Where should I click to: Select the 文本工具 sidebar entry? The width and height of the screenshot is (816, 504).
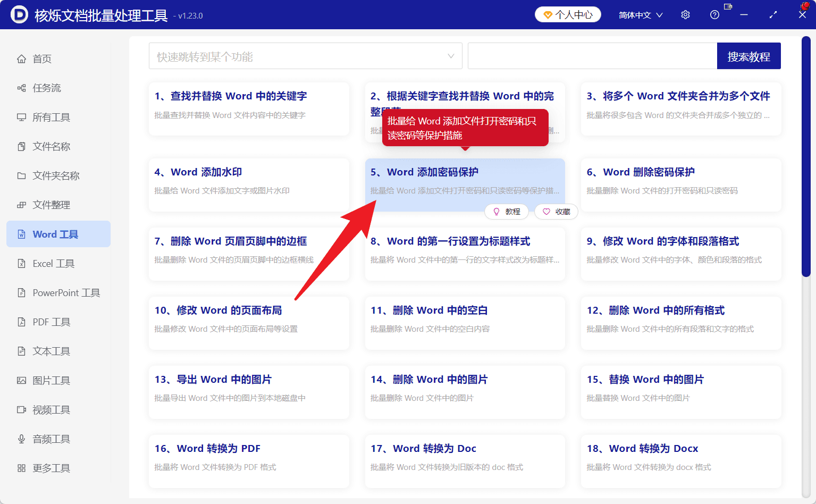pyautogui.click(x=58, y=351)
